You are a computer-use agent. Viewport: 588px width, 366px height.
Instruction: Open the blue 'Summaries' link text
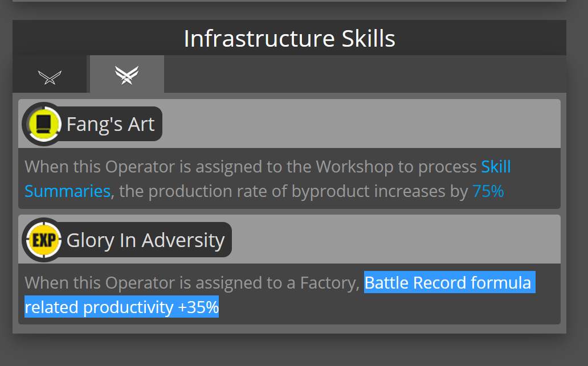(67, 191)
